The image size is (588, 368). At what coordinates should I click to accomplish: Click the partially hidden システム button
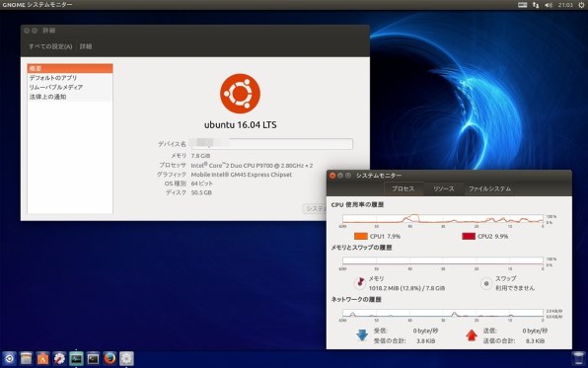point(315,208)
